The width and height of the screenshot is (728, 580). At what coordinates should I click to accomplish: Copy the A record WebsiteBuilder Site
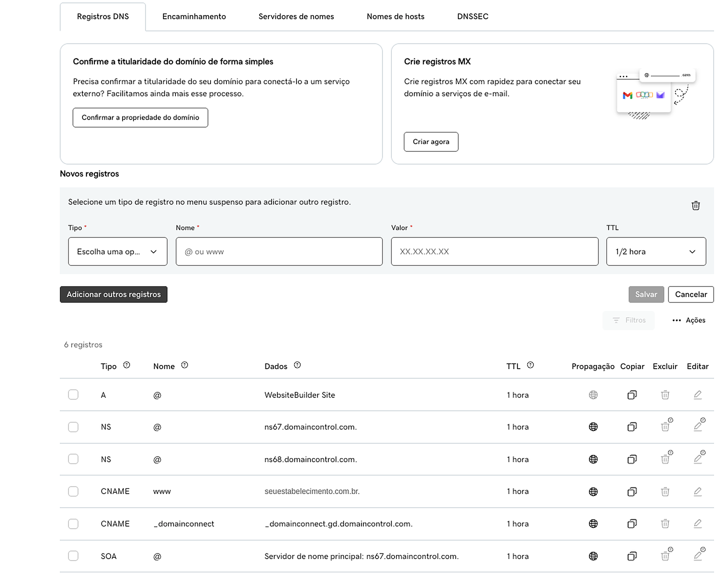[x=632, y=395]
